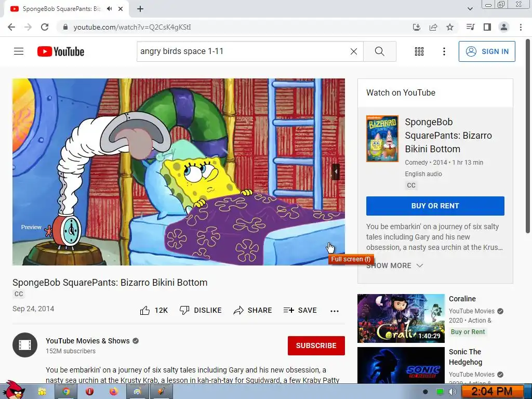Viewport: 532px width, 399px height.
Task: Open a new tab with the plus button
Action: pos(140,9)
